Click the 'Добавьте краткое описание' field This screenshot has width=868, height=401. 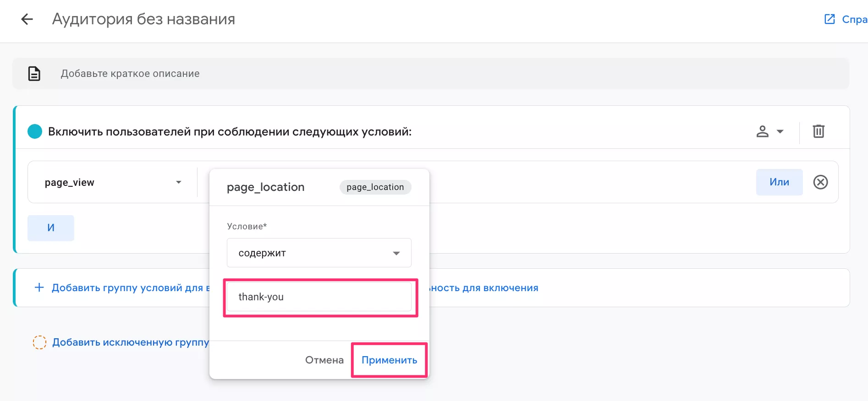pyautogui.click(x=130, y=74)
